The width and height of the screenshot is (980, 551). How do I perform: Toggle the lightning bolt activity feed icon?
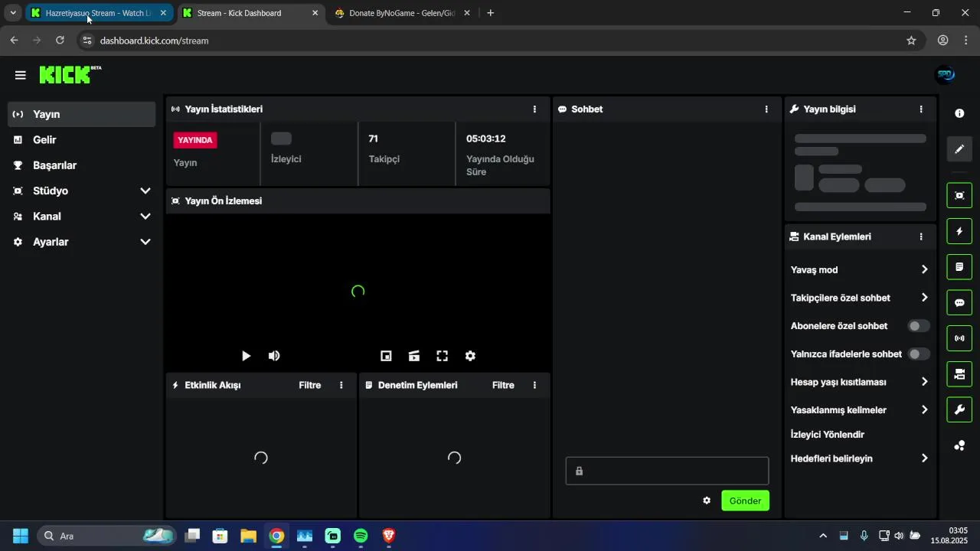959,231
